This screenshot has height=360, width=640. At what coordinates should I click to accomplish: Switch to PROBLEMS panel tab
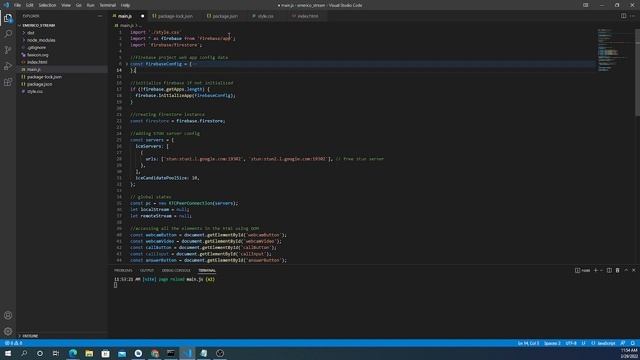(123, 271)
